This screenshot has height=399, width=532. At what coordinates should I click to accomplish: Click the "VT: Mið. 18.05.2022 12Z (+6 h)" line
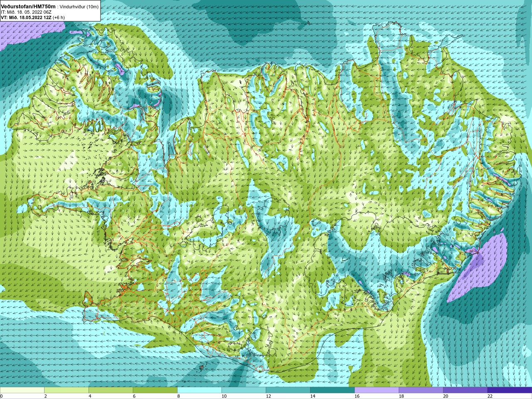(32, 17)
